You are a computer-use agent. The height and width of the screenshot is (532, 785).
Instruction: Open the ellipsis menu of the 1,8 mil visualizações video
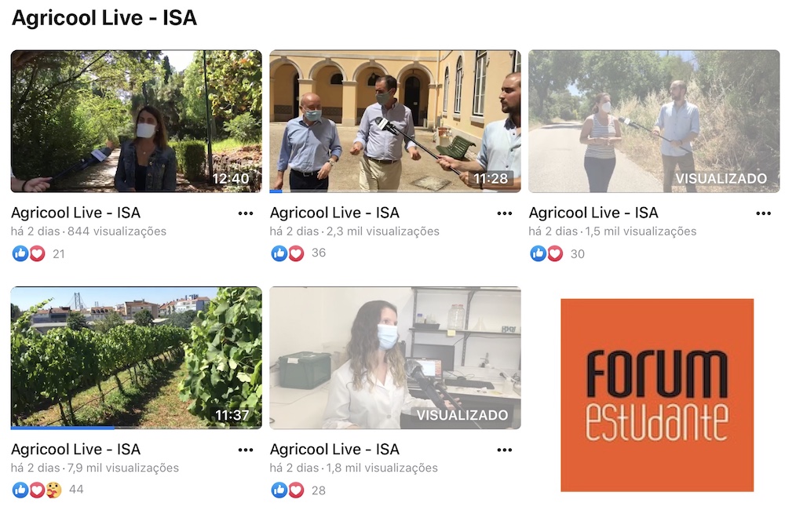pyautogui.click(x=504, y=450)
